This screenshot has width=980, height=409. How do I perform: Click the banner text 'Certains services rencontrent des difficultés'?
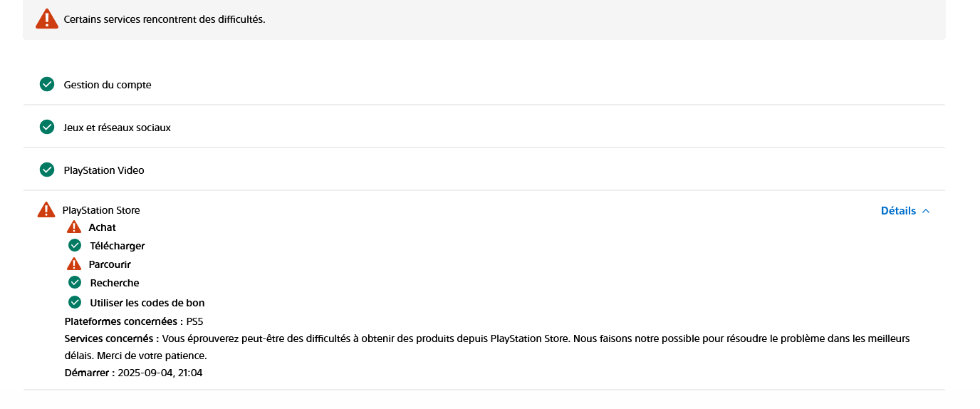click(x=165, y=19)
